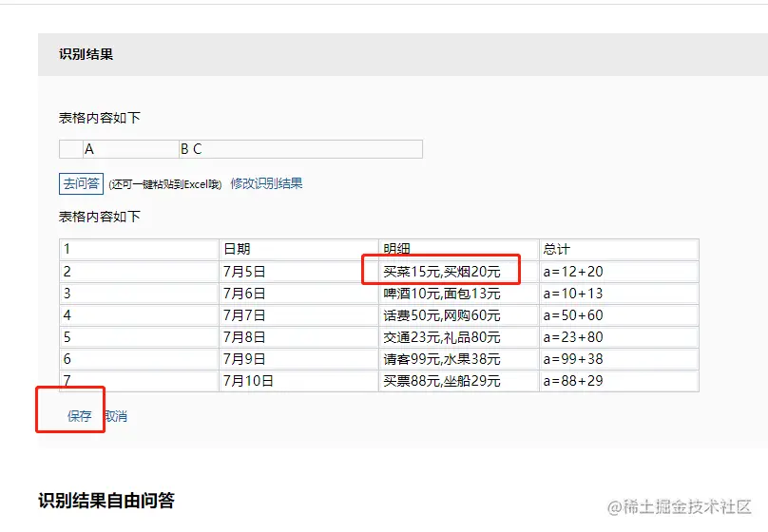Click row number 3 cell
The image size is (768, 532).
point(139,294)
